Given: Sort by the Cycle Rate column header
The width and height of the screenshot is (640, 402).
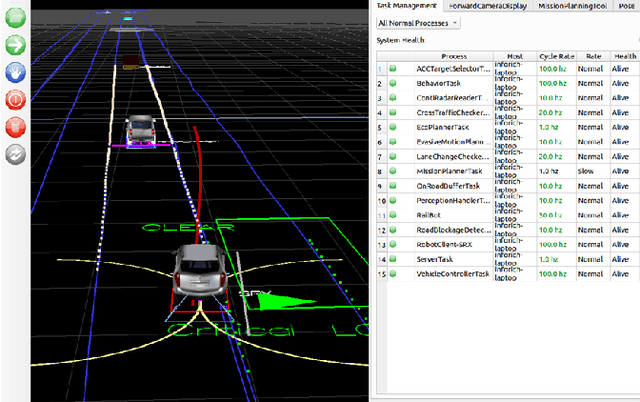Looking at the screenshot, I should [557, 55].
